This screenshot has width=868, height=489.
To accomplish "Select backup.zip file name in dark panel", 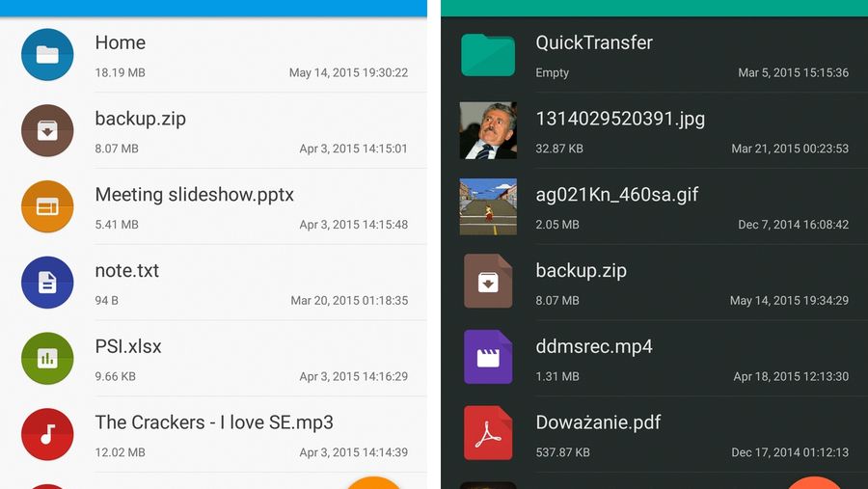I will click(581, 271).
